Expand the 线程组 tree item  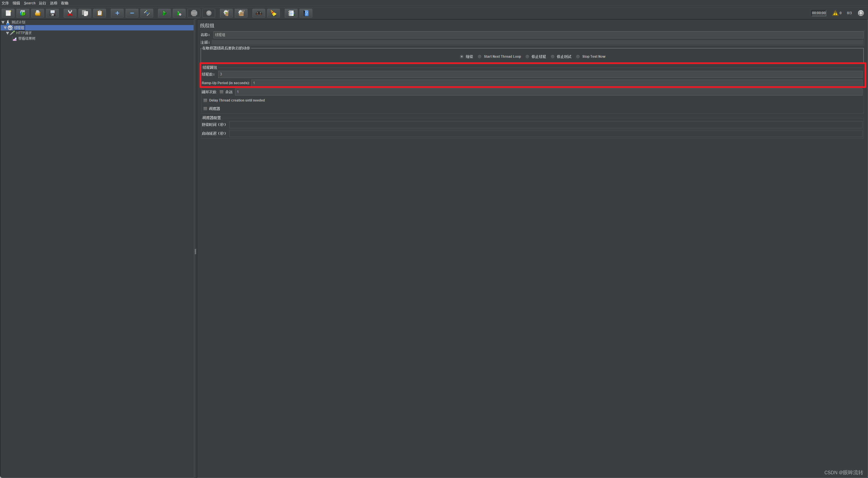(6, 27)
